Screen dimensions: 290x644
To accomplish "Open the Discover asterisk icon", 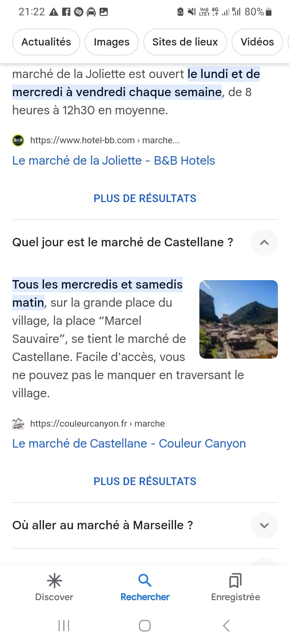I will point(54,581).
